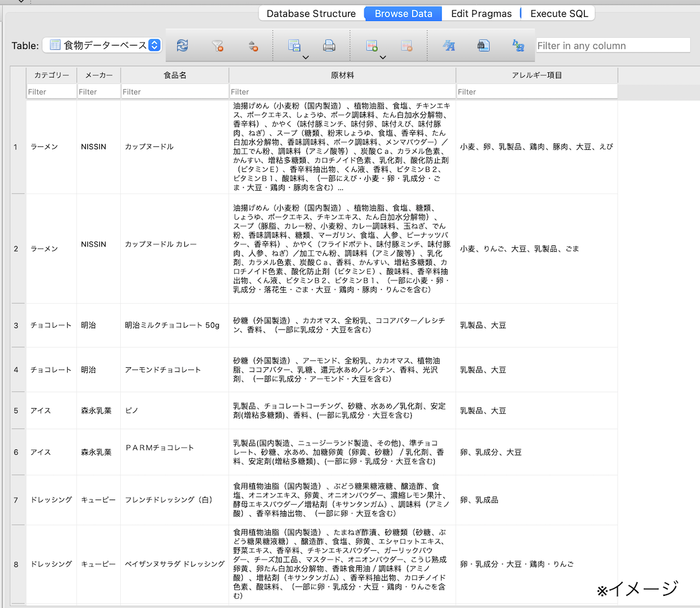
Task: Select the food name cell ピノ
Action: (175, 410)
